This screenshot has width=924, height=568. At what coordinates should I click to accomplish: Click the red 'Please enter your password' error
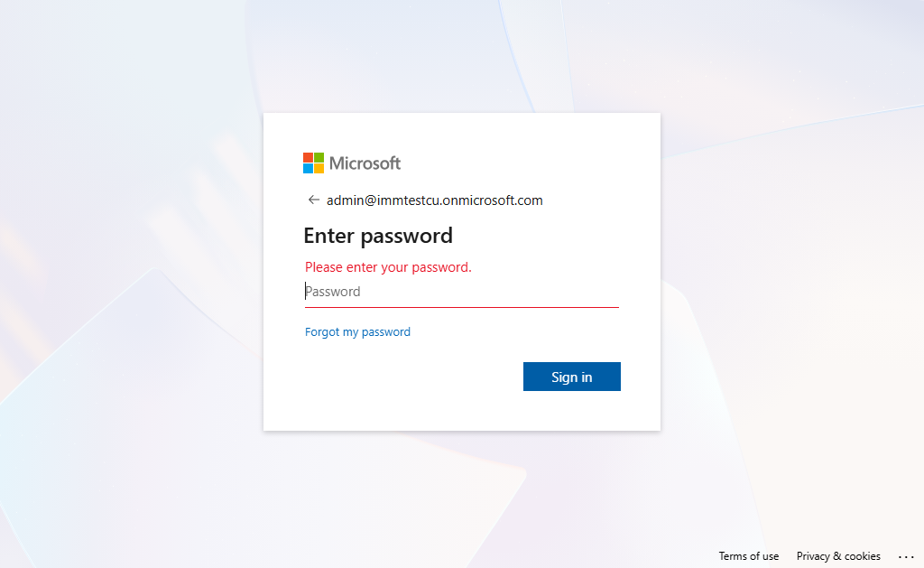point(388,267)
